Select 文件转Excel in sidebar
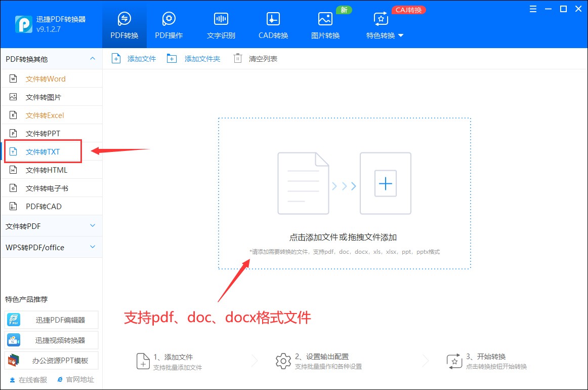Image resolution: width=588 pixels, height=390 pixels. 52,115
